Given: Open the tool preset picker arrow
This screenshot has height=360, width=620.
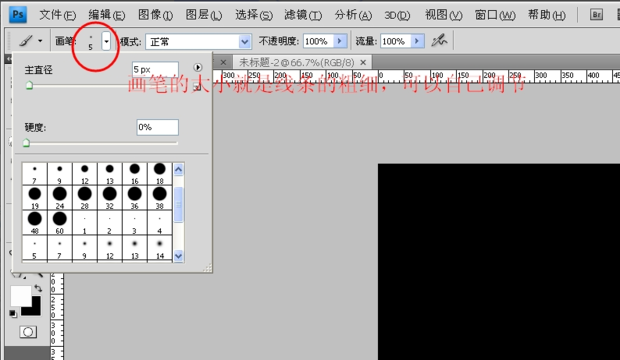Looking at the screenshot, I should (x=40, y=41).
